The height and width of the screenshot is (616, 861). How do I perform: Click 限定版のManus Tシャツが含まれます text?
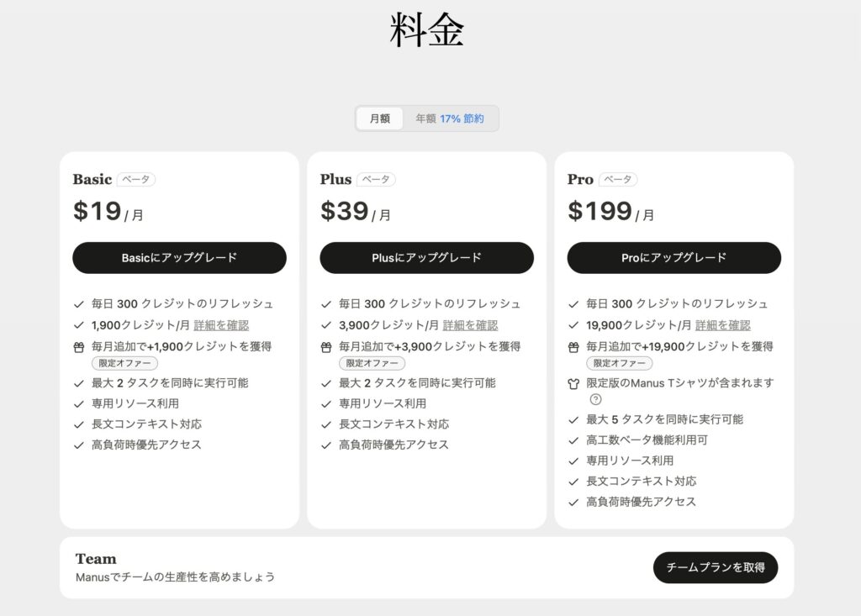(679, 383)
